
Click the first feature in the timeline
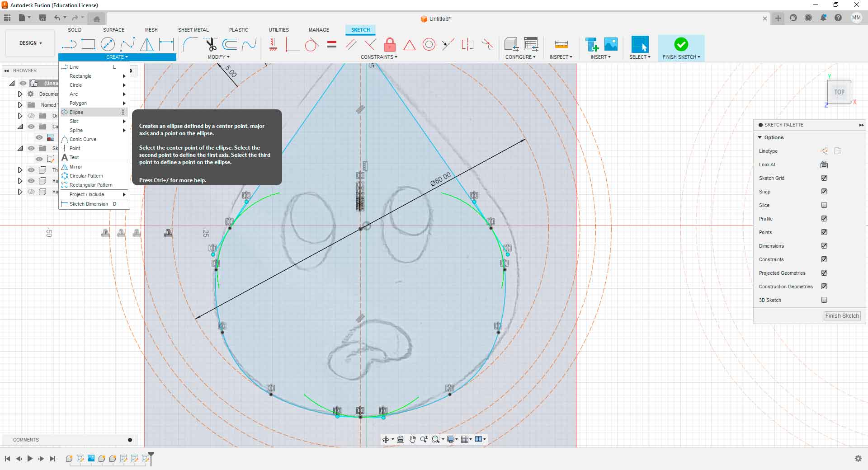tap(69, 458)
